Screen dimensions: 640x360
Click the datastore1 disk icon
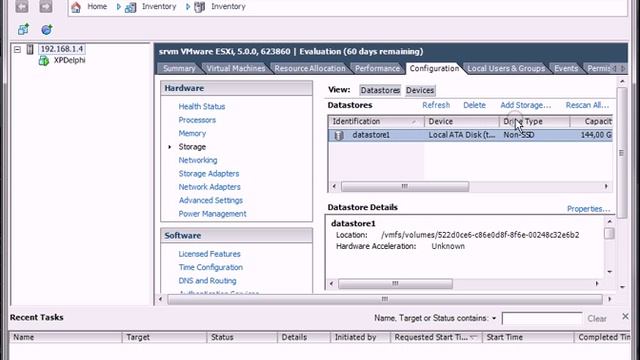pos(339,135)
